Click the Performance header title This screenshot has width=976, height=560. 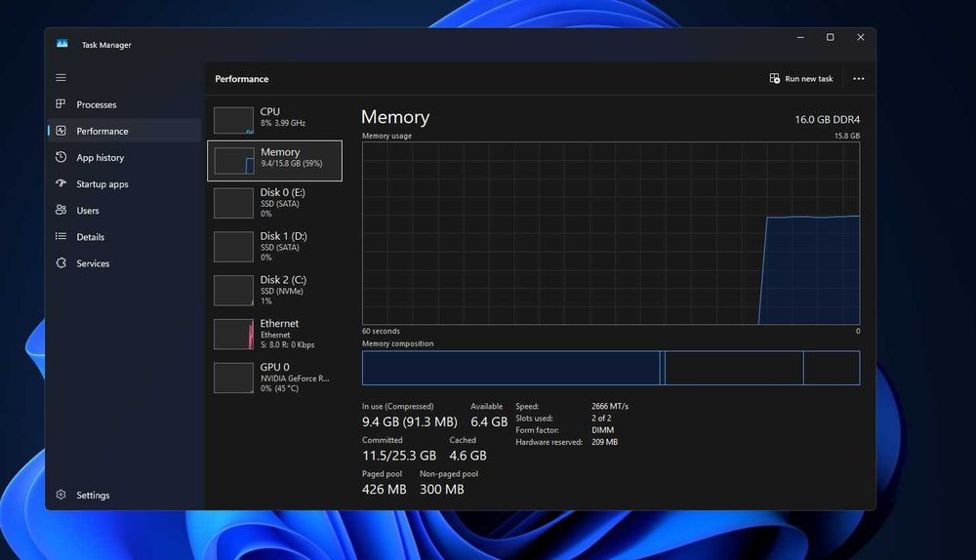click(242, 79)
